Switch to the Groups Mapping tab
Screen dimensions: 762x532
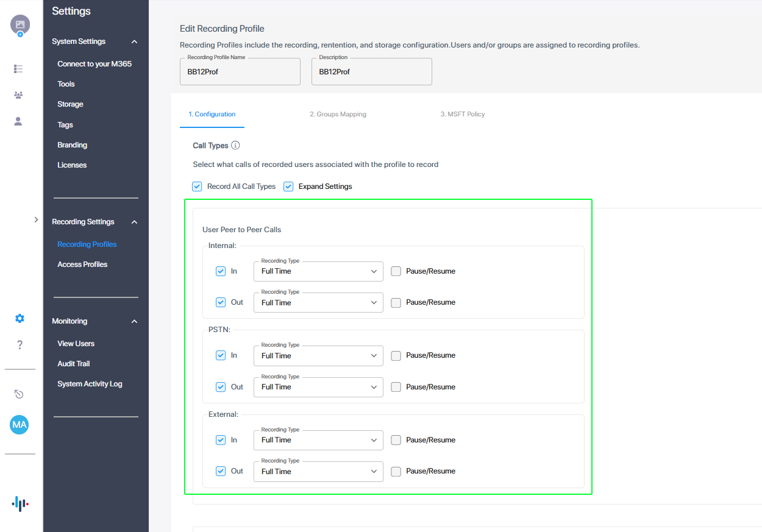click(x=338, y=114)
